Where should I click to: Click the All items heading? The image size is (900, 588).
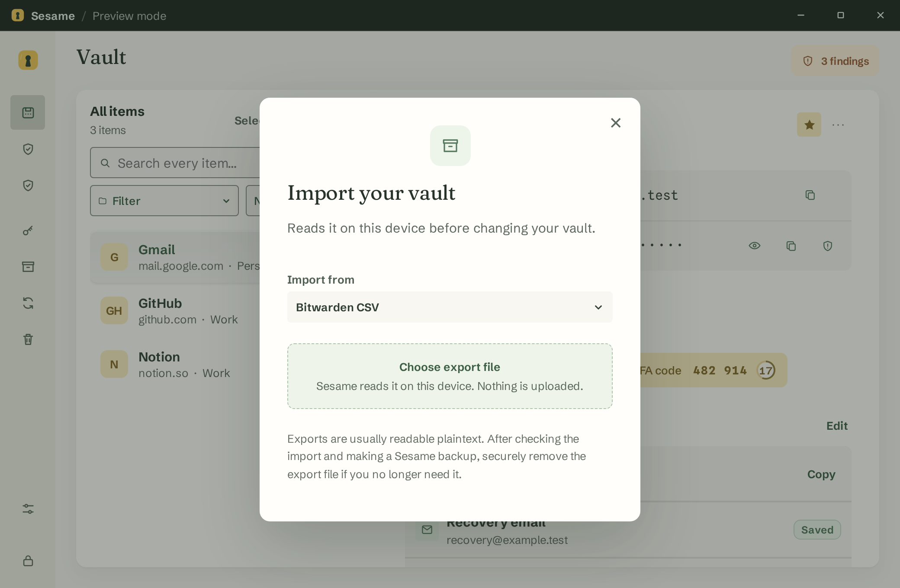[x=117, y=112]
